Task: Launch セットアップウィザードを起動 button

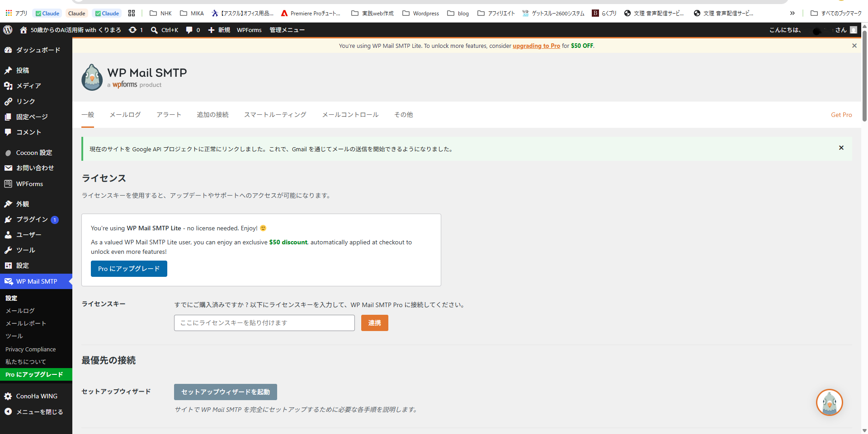Action: click(226, 392)
